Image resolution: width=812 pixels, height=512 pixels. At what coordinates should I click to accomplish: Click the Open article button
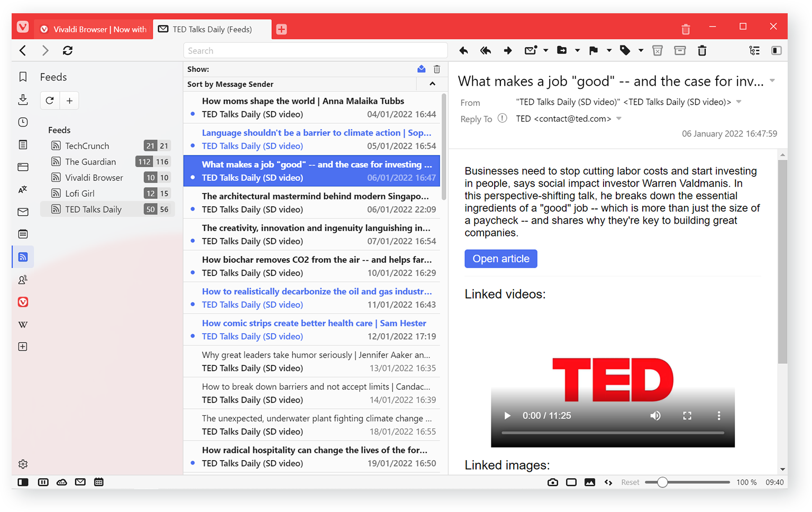(x=501, y=259)
